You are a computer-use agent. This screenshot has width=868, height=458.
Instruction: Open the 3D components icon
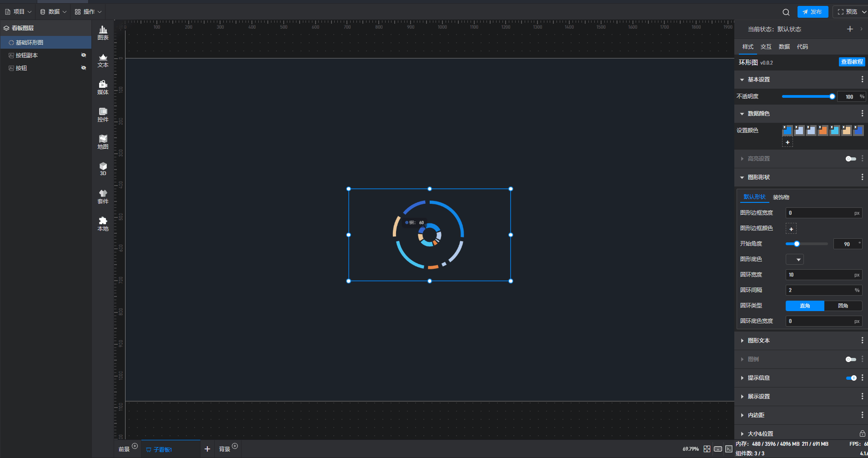(103, 169)
